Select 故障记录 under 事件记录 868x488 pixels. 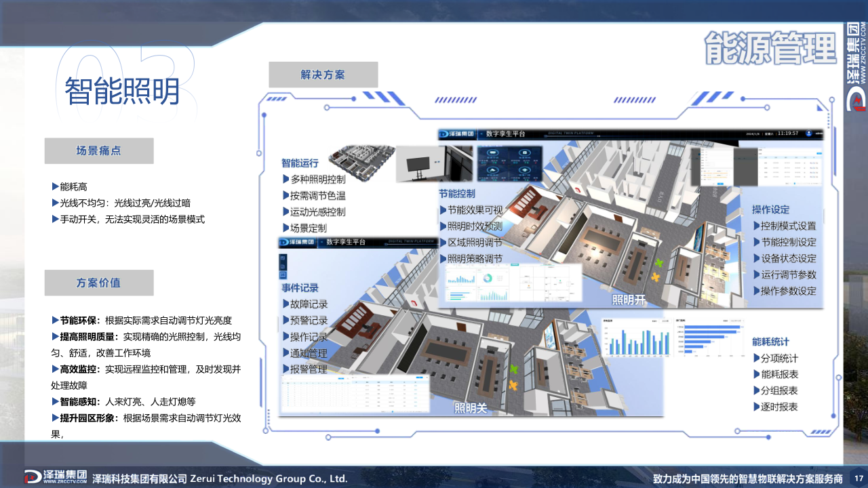[309, 304]
